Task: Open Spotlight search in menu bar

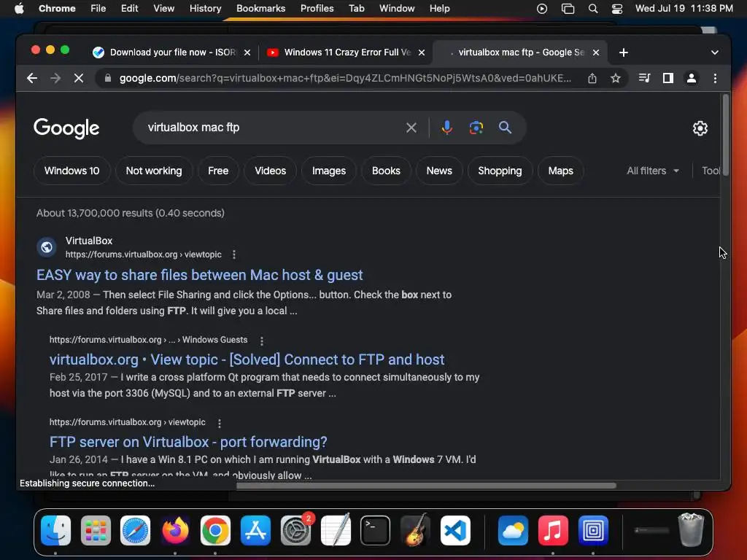Action: click(593, 9)
